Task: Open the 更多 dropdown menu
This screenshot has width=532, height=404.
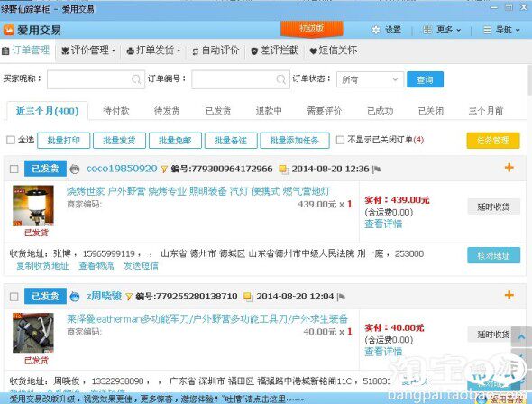Action: 442,30
